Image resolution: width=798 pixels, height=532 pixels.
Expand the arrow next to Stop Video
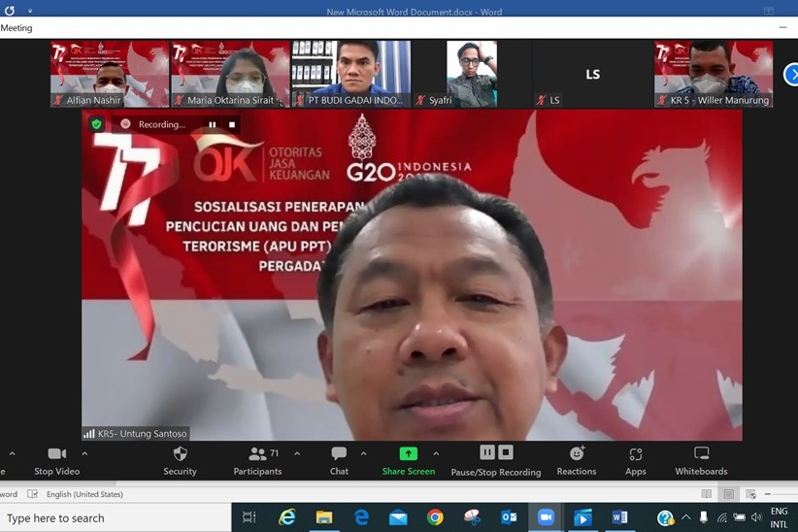coord(84,453)
